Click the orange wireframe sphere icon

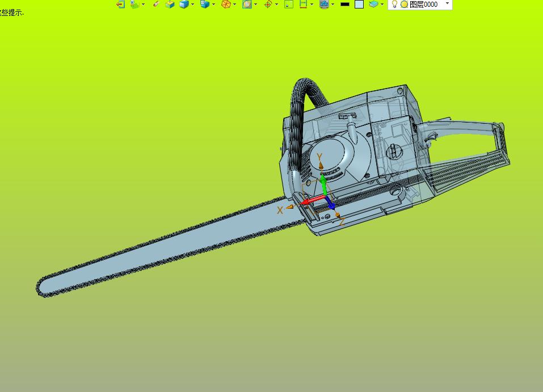(x=226, y=4)
